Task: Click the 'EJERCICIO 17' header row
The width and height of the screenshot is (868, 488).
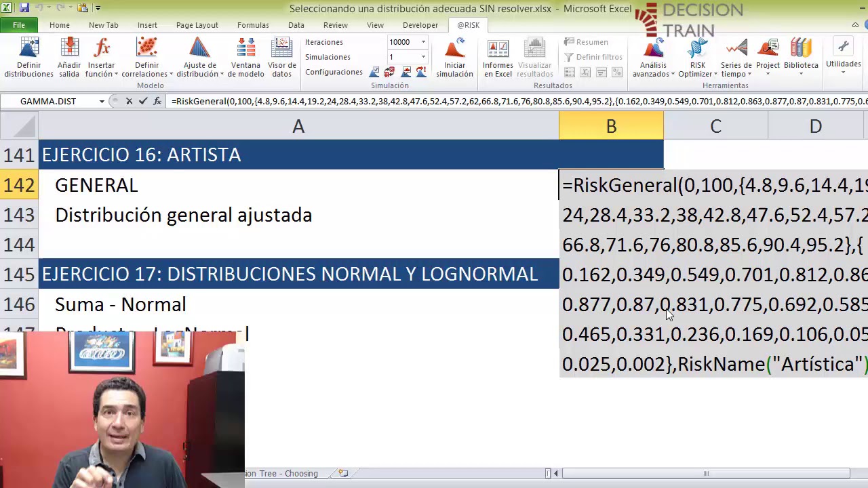Action: click(x=298, y=274)
